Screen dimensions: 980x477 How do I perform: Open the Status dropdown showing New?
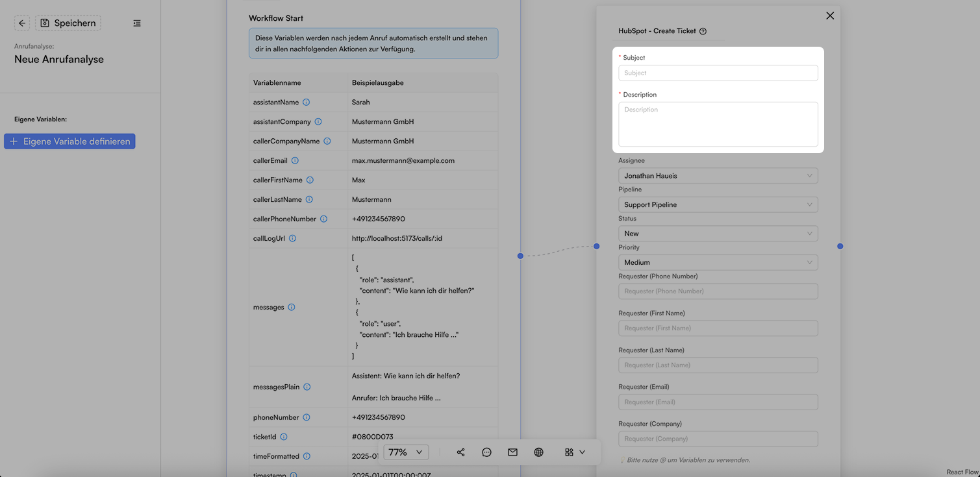[x=718, y=234]
